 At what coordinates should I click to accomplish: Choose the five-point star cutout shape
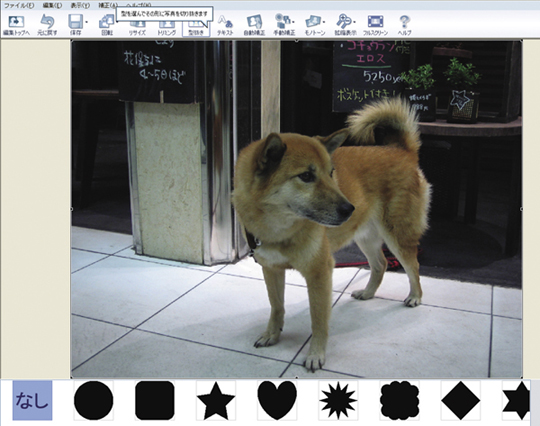point(216,401)
